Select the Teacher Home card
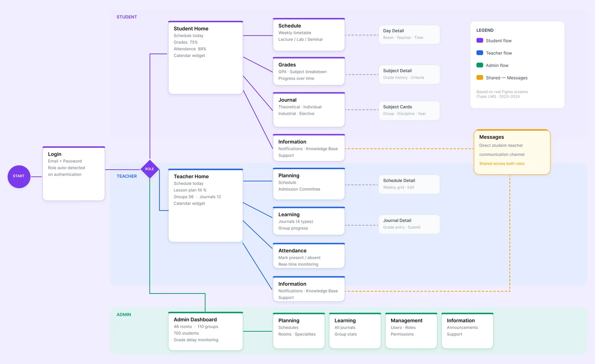This screenshot has height=364, width=595. [205, 205]
